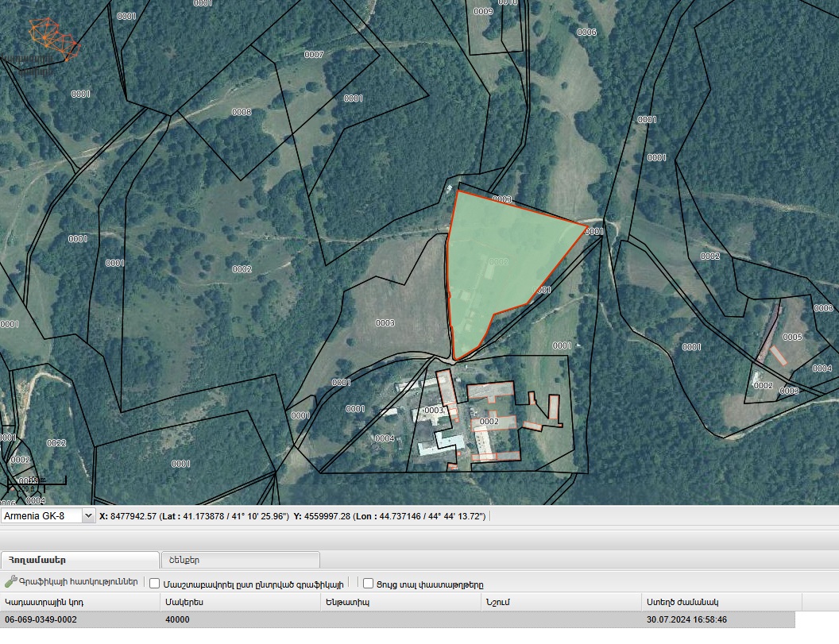Screen dimensions: 839x644
Task: Toggle the Ցույց տալ փաստաթղթերը checkbox
Action: 368,583
